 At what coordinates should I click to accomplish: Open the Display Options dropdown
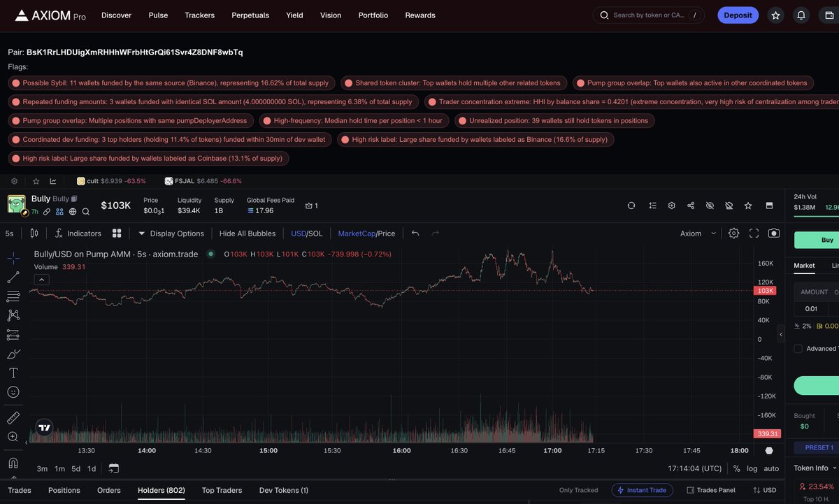tap(171, 233)
